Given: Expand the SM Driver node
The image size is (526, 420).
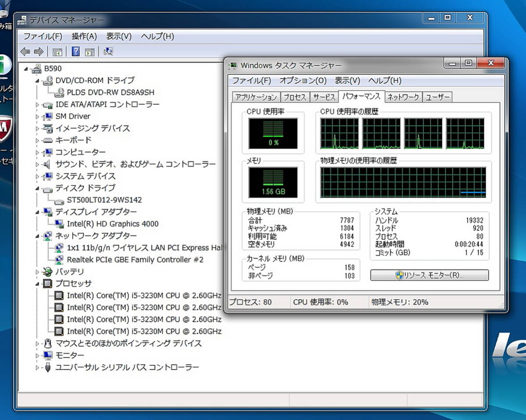Looking at the screenshot, I should point(38,116).
